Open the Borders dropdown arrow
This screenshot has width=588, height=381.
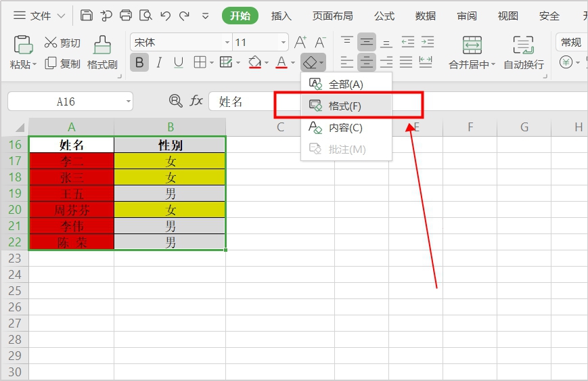coord(212,63)
